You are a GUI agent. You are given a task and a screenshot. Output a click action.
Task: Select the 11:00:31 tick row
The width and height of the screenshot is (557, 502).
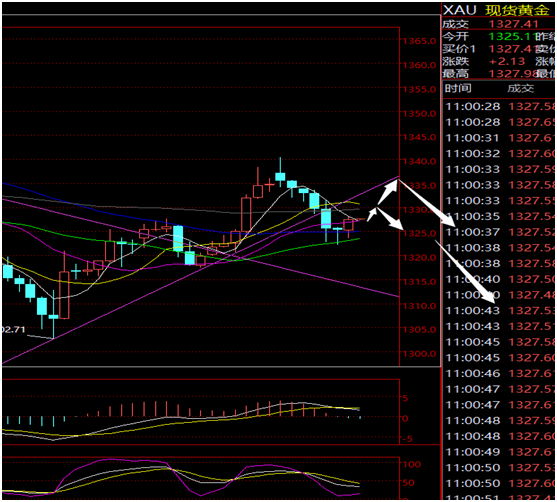pyautogui.click(x=500, y=138)
